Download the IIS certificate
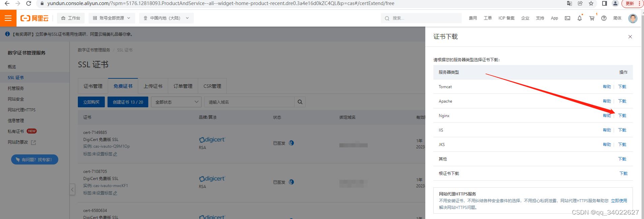 pos(622,130)
